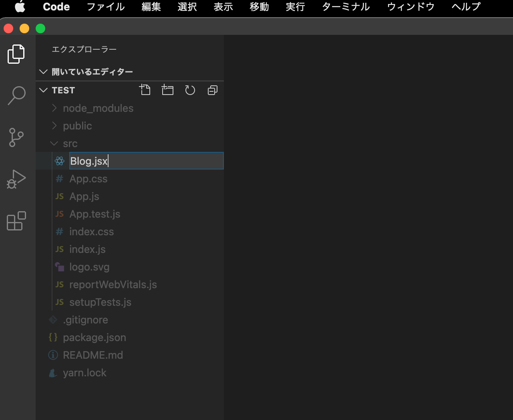513x420 pixels.
Task: Click the New File icon in TEST header
Action: [x=145, y=90]
